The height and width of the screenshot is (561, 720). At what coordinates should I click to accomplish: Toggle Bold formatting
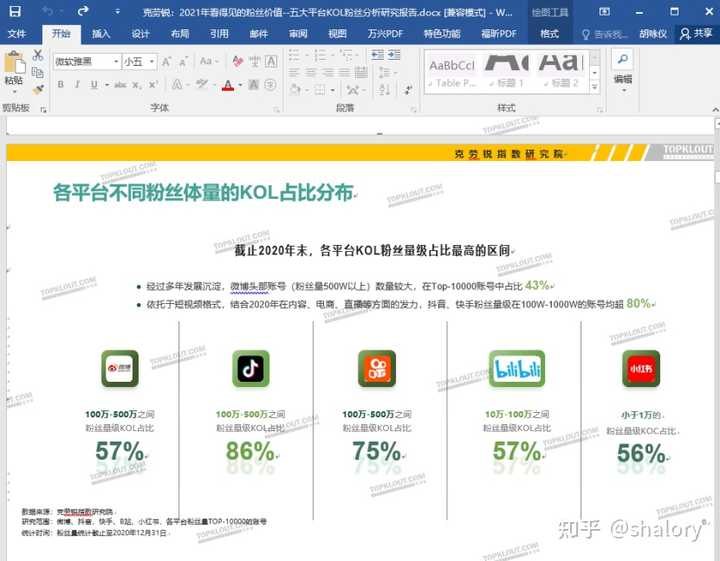[x=60, y=85]
